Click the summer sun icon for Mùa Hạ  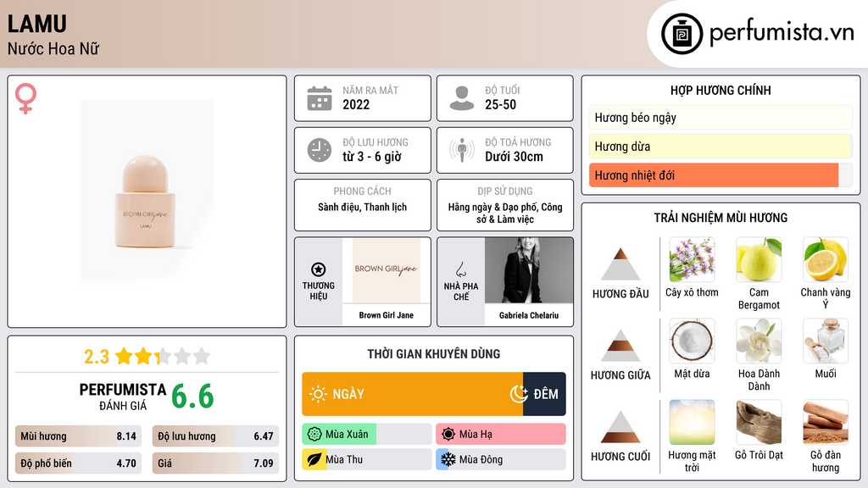pos(448,435)
